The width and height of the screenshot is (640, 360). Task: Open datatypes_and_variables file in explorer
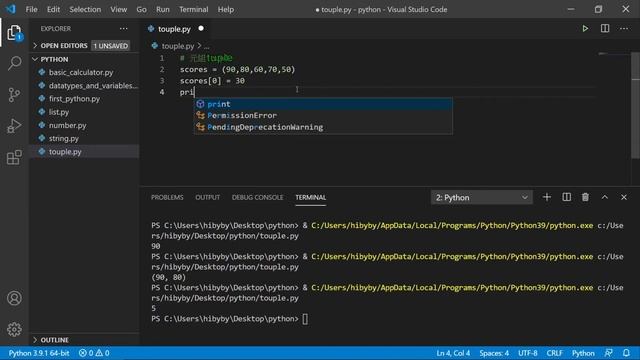[84, 86]
